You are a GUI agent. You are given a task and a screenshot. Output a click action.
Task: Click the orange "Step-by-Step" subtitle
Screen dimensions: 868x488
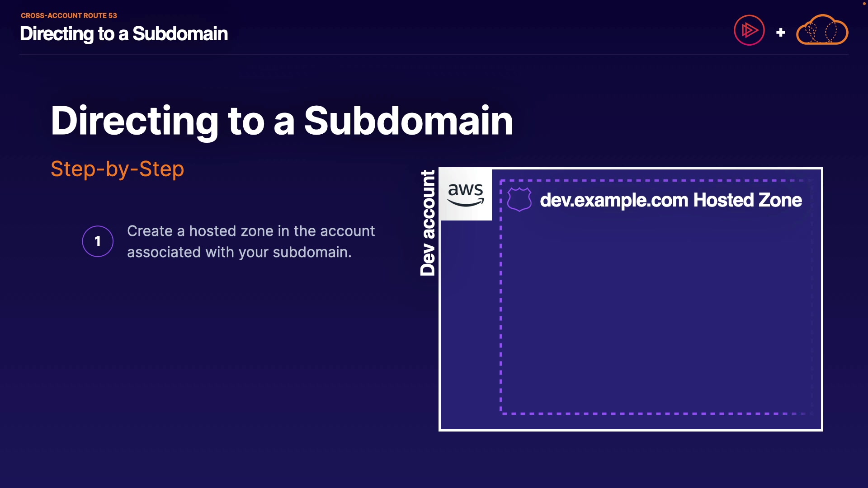pos(117,169)
